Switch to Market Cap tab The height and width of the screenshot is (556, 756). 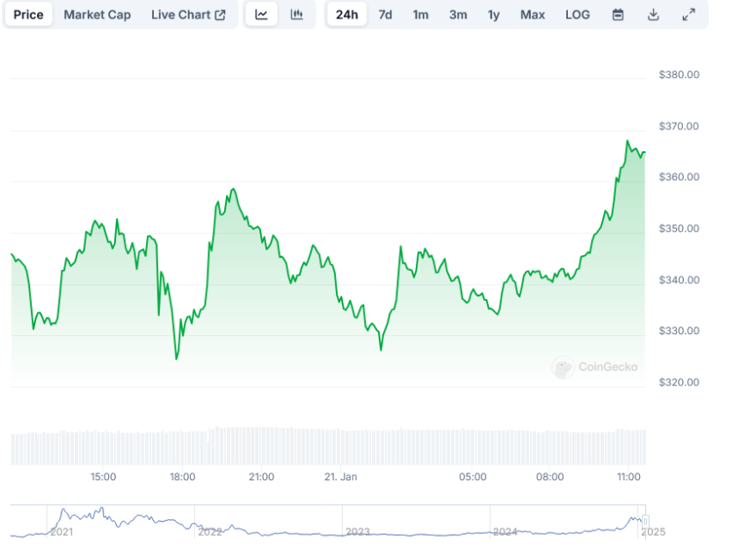pyautogui.click(x=97, y=15)
